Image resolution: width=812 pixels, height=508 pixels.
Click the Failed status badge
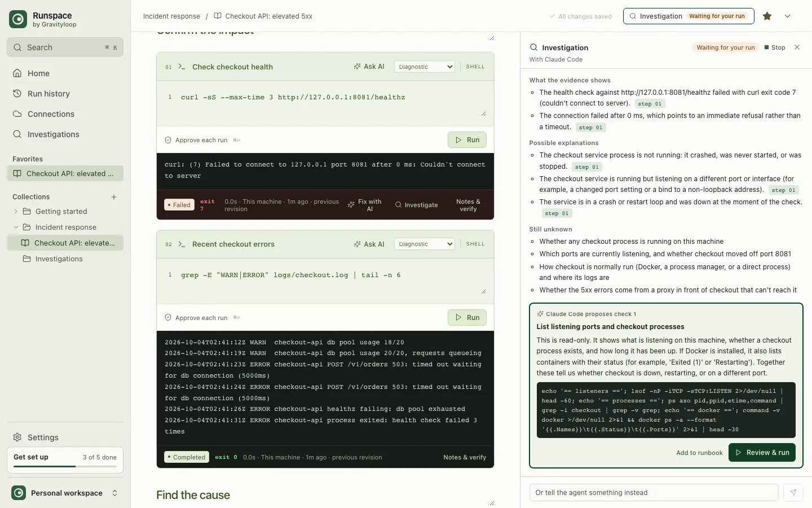pos(179,205)
